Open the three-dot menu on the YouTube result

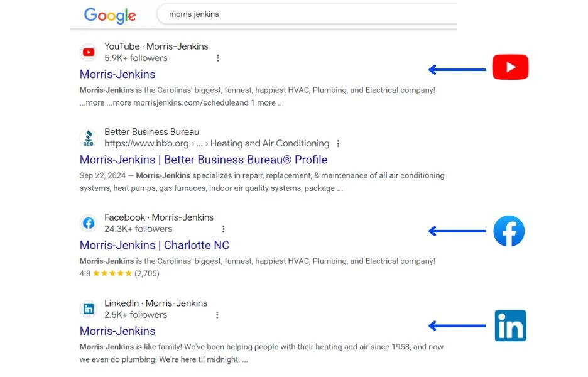coord(218,57)
